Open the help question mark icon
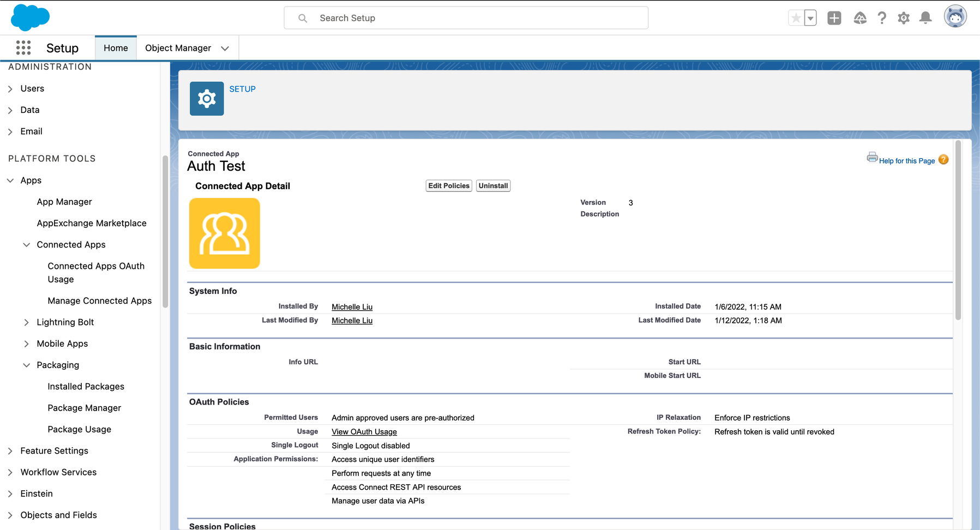Viewport: 980px width, 530px height. pyautogui.click(x=882, y=18)
